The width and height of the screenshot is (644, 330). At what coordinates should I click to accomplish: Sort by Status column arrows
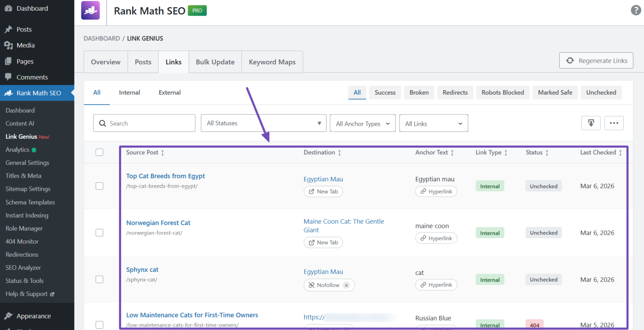click(x=547, y=153)
